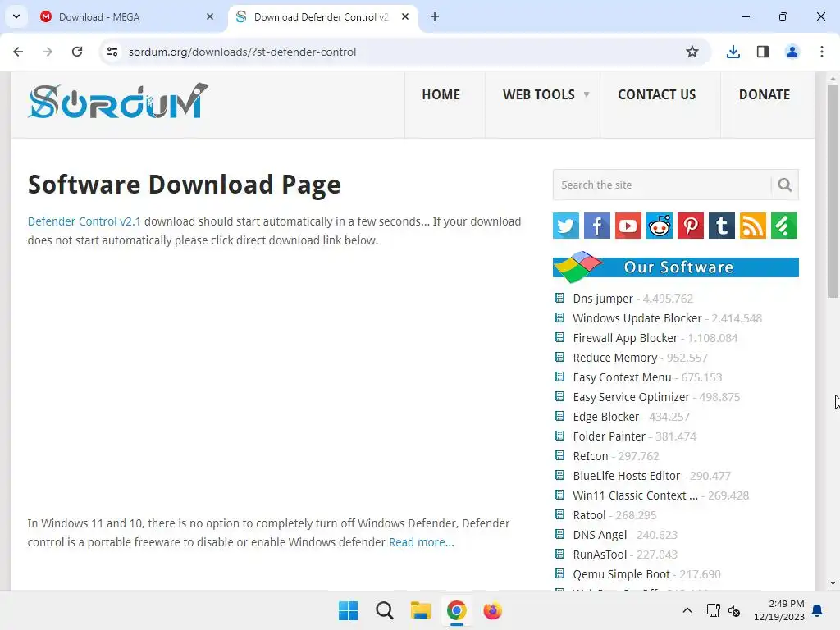The width and height of the screenshot is (840, 630).
Task: Click the Pinterest social icon
Action: tap(691, 226)
